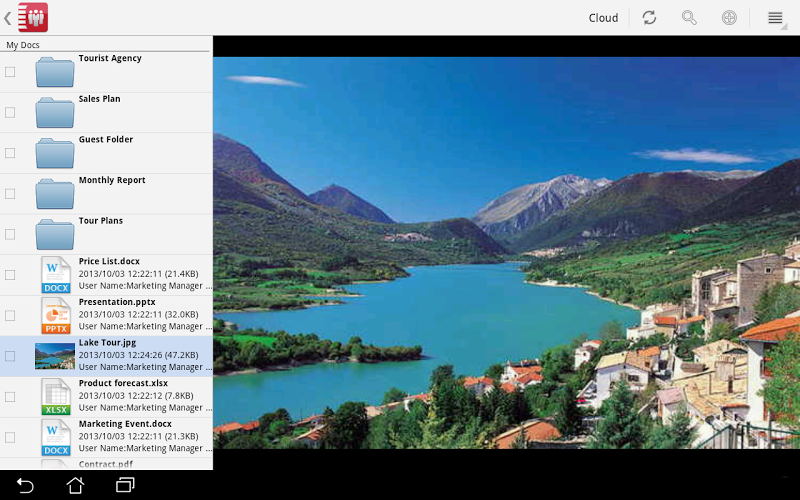Tap the Product forecast.xlsx date and size line
800x500 pixels.
136,395
